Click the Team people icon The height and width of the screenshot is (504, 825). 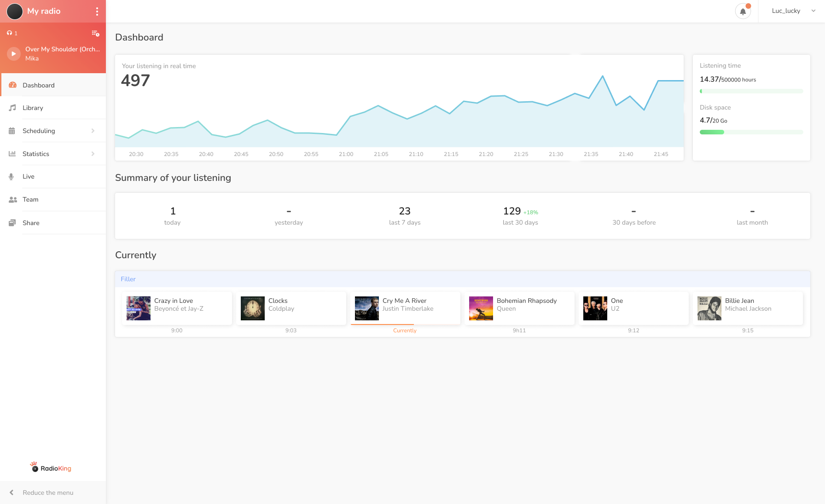13,200
